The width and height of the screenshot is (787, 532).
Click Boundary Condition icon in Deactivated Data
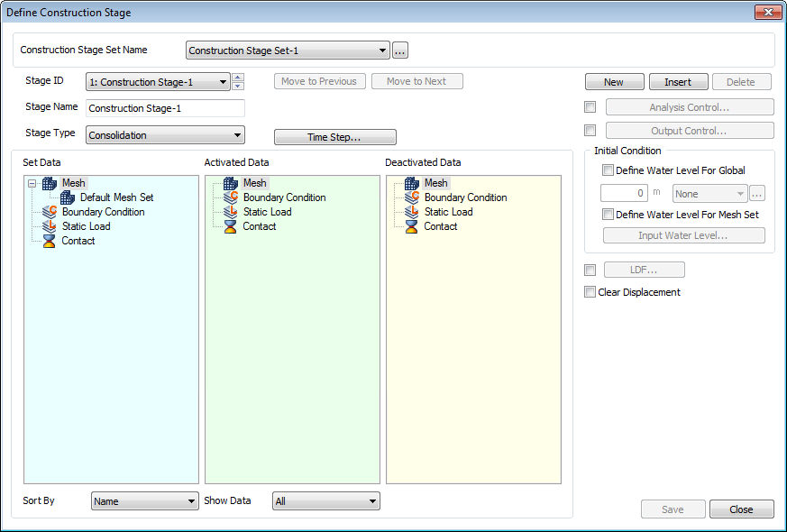click(412, 197)
